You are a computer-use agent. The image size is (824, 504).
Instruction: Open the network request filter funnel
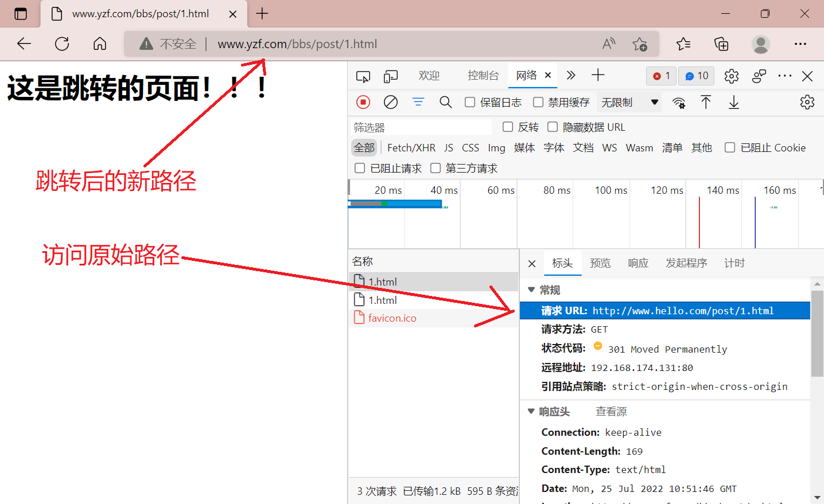click(418, 101)
